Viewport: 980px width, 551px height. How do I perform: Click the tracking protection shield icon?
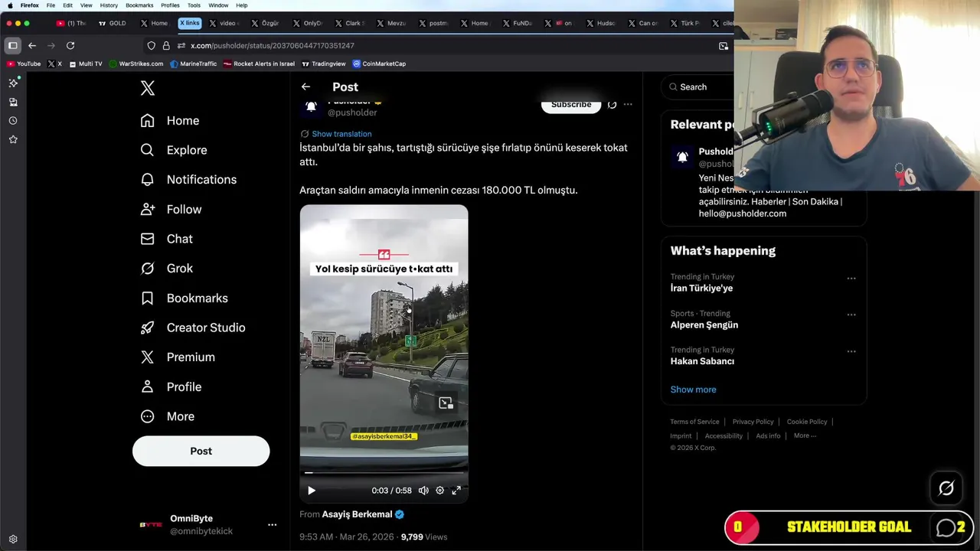coord(152,46)
